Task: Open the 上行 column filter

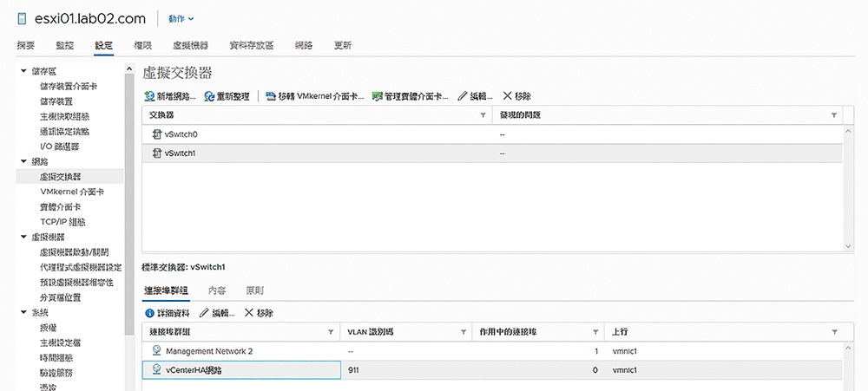Action: pos(834,332)
